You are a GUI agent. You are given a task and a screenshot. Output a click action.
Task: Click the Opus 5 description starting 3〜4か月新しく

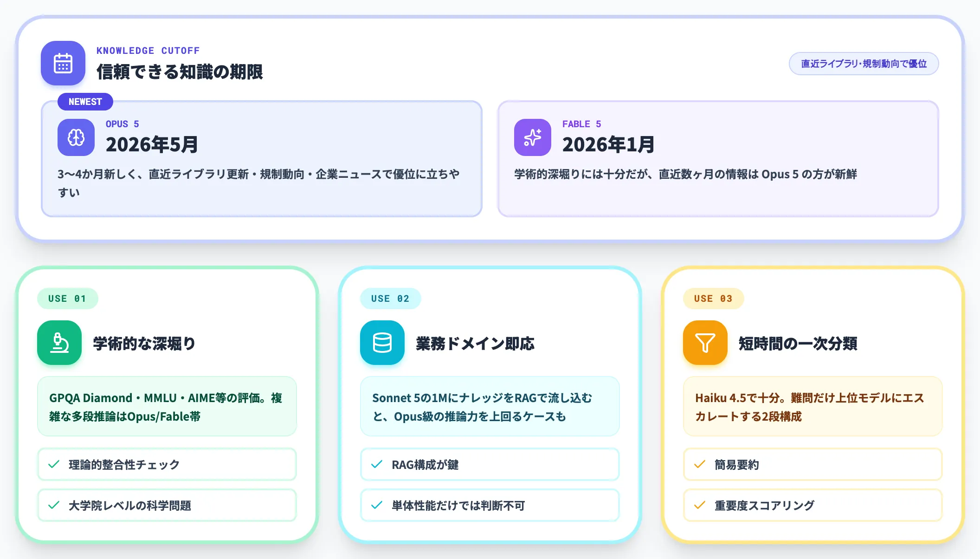click(x=258, y=183)
